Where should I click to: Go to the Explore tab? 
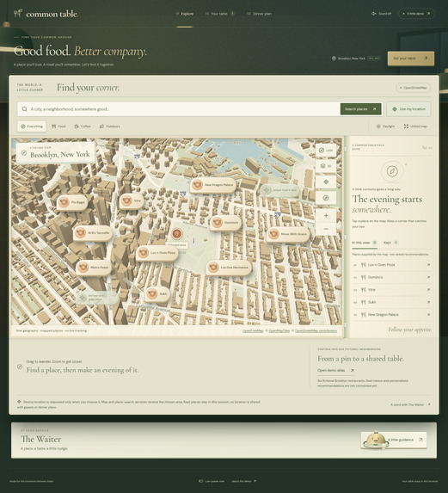coord(184,14)
